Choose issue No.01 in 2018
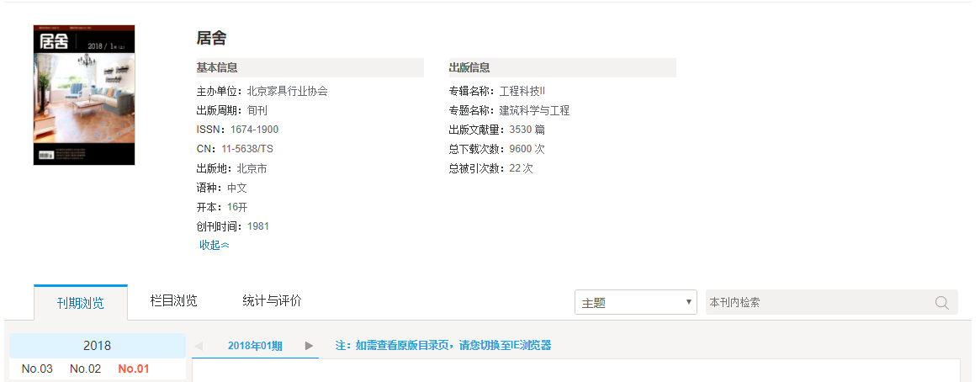The image size is (980, 382). [x=133, y=369]
